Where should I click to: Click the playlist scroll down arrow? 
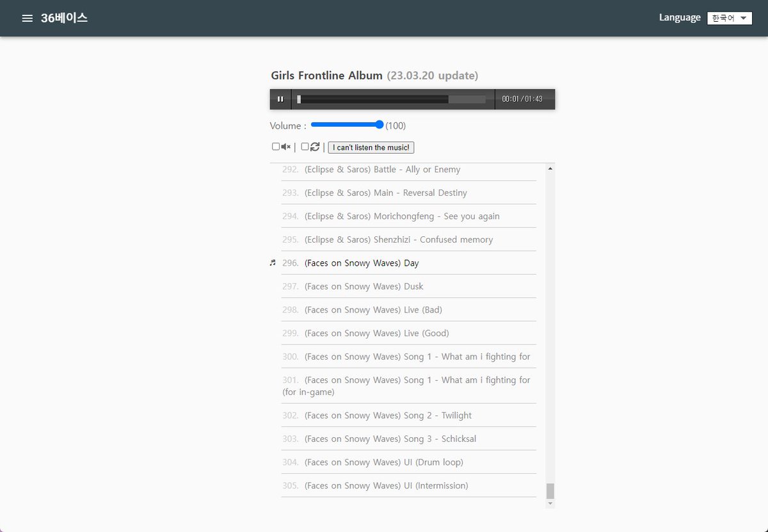550,504
